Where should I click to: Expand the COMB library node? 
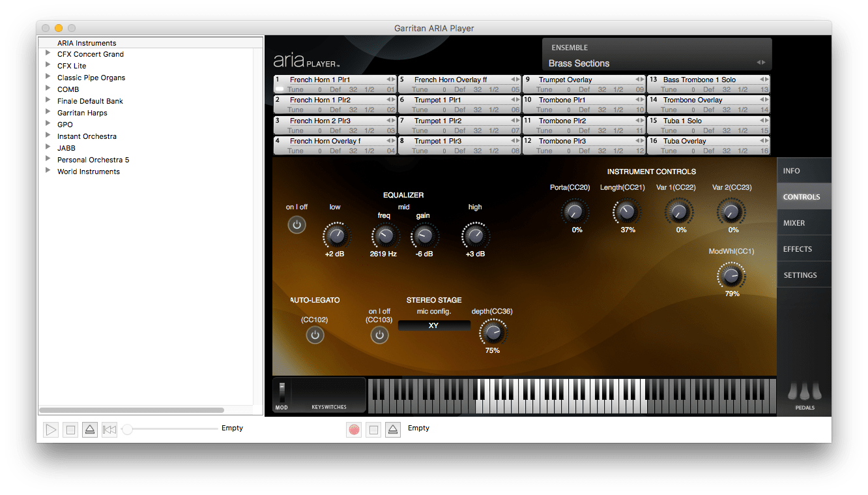click(x=48, y=89)
